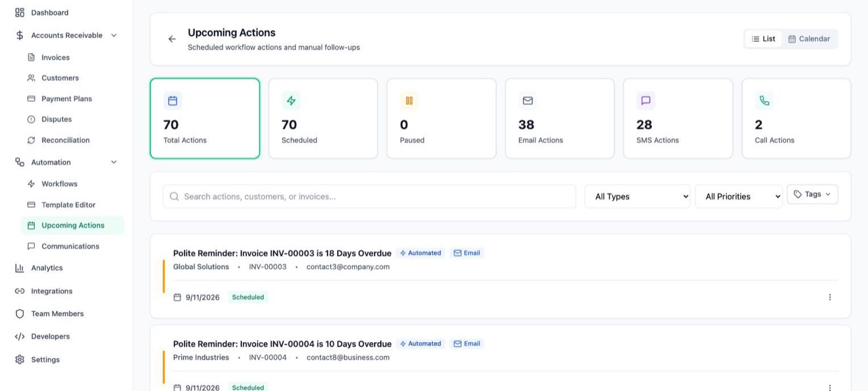Click the Customers people icon
The image size is (868, 391).
[x=31, y=78]
